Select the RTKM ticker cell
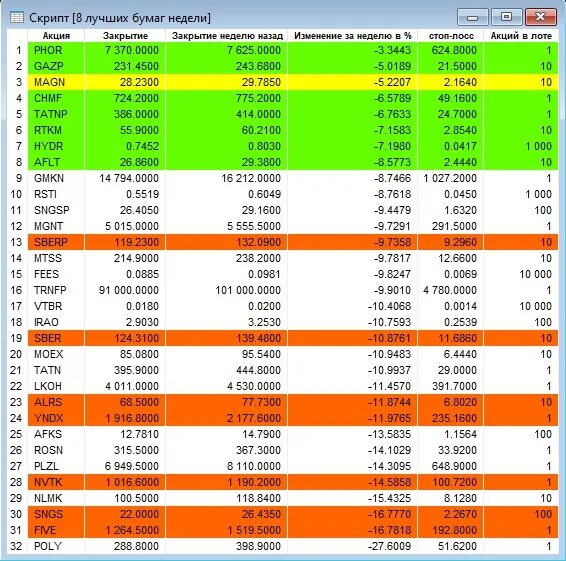The height and width of the screenshot is (561, 566). coord(56,130)
